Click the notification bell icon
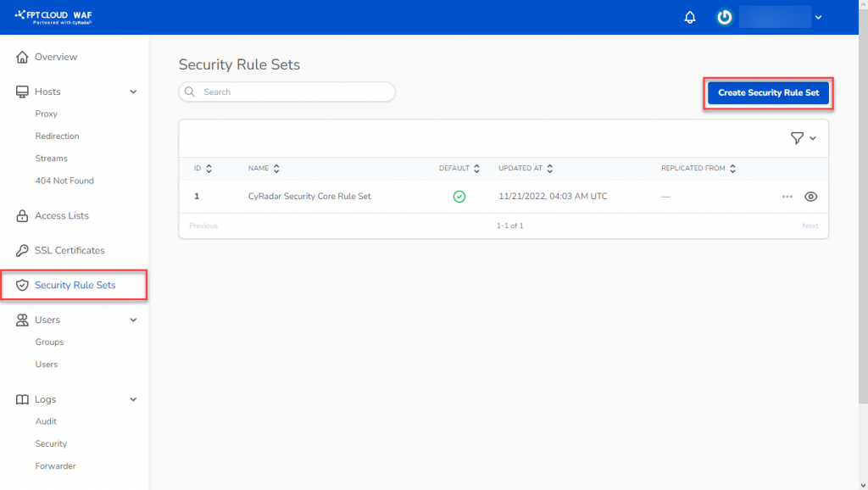The image size is (868, 490). pyautogui.click(x=690, y=18)
